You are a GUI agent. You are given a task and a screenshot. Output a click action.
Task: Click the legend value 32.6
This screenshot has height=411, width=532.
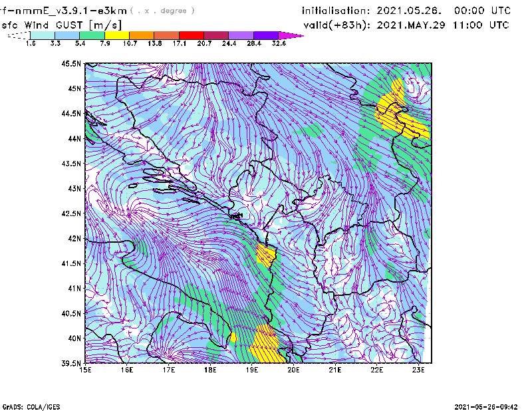pyautogui.click(x=279, y=43)
